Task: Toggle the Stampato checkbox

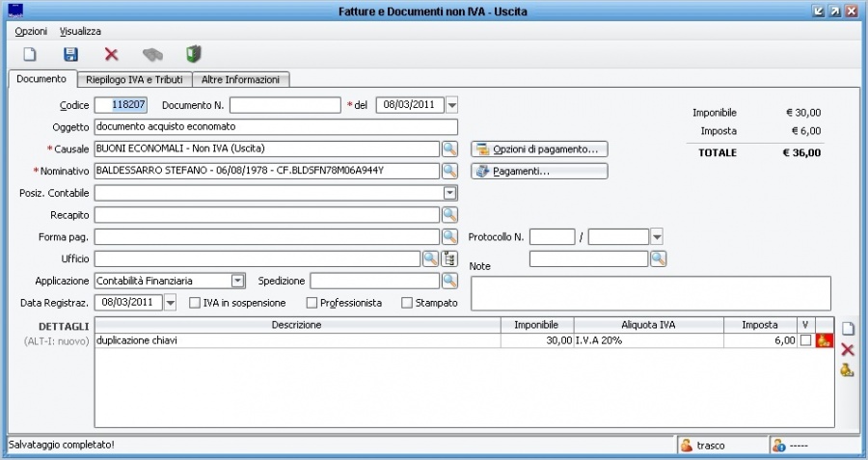Action: click(406, 303)
